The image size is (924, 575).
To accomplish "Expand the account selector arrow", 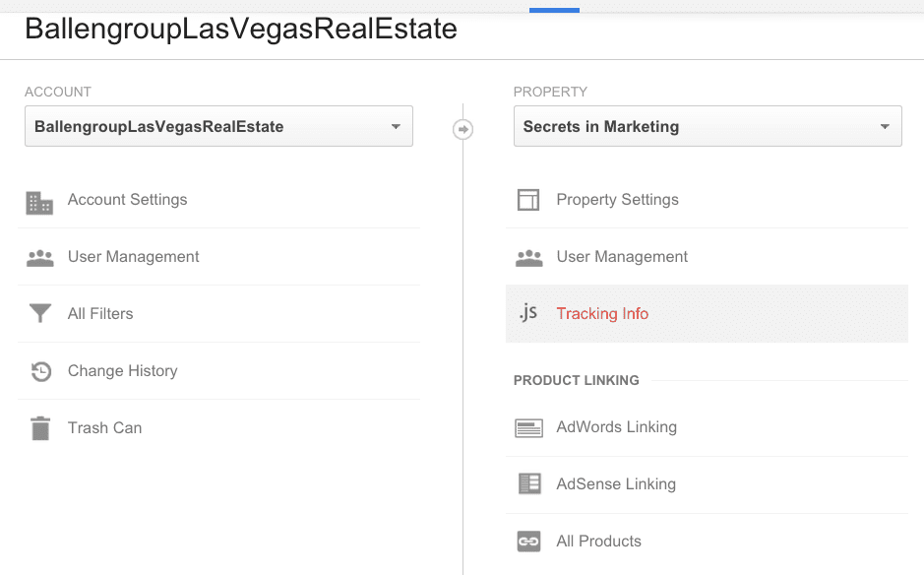I will click(396, 127).
